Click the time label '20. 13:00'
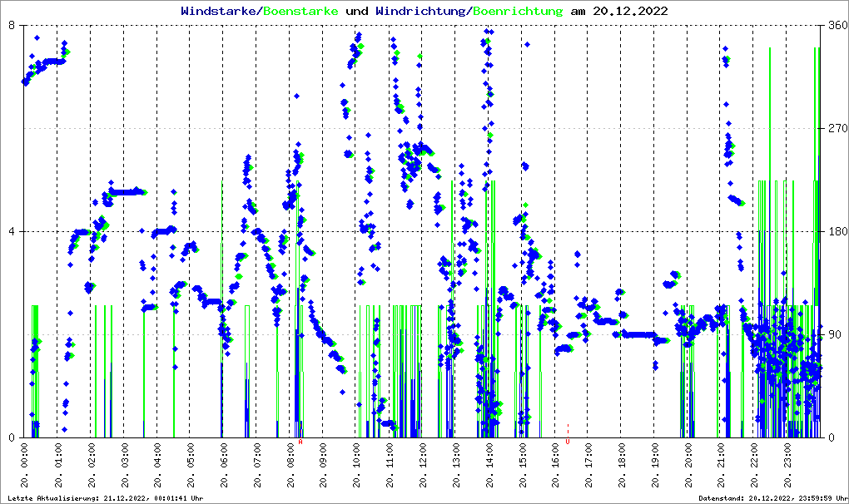 point(455,466)
